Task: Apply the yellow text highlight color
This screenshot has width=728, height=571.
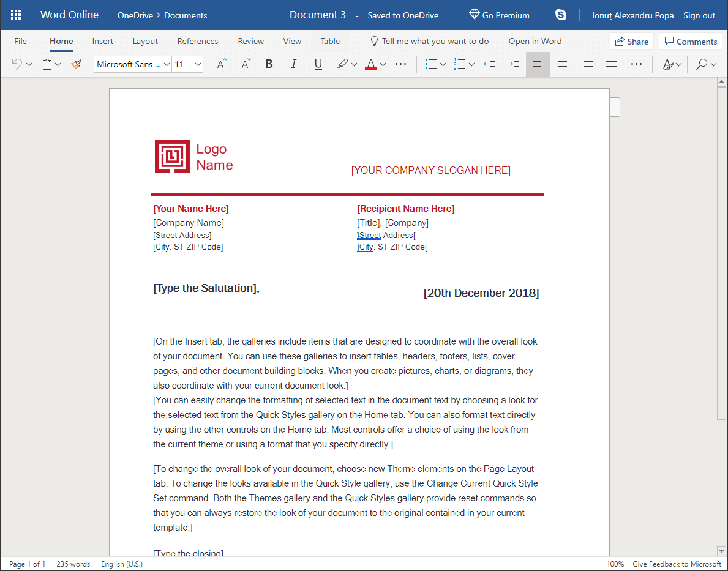Action: (x=342, y=64)
